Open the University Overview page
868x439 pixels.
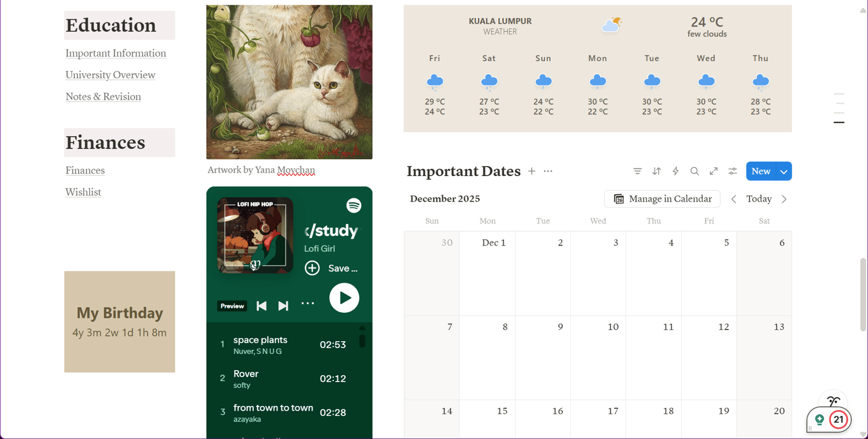(x=111, y=75)
